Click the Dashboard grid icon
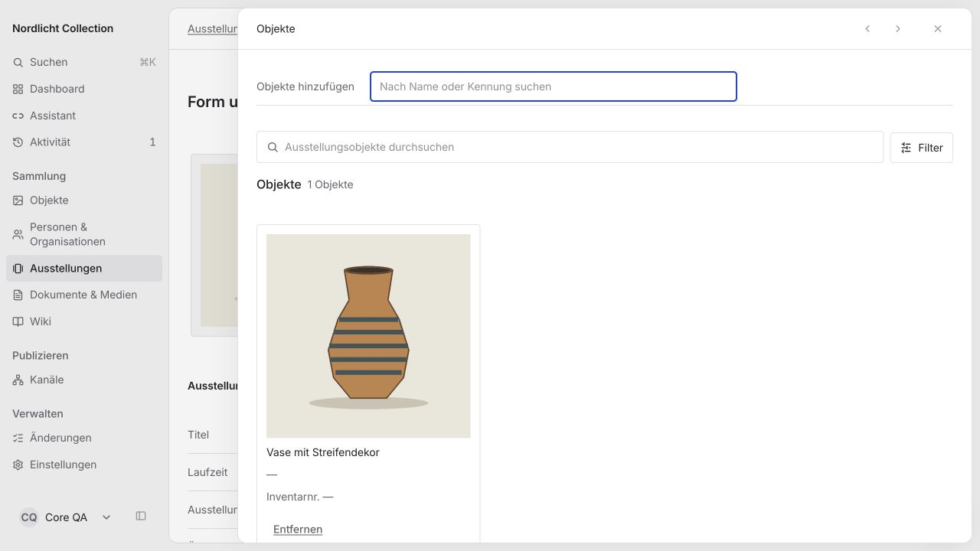This screenshot has width=980, height=551. (x=18, y=89)
